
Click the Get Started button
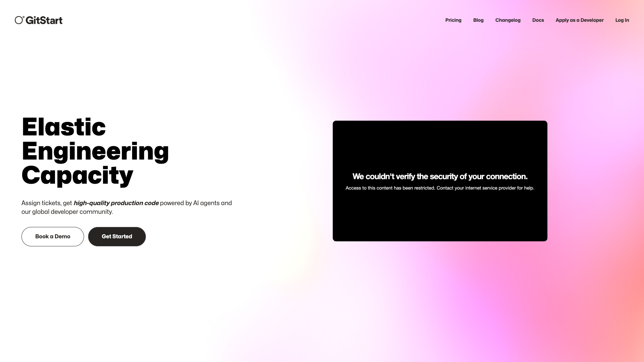point(117,236)
